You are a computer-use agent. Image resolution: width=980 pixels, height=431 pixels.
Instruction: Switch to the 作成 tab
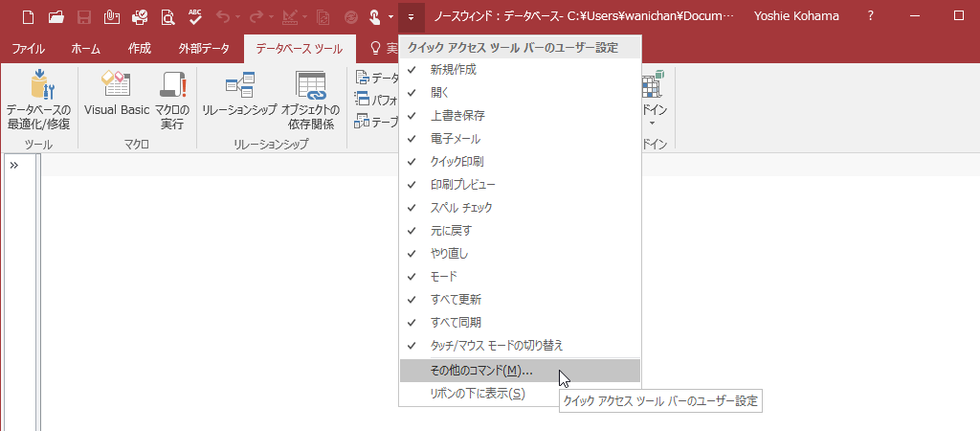coord(140,49)
